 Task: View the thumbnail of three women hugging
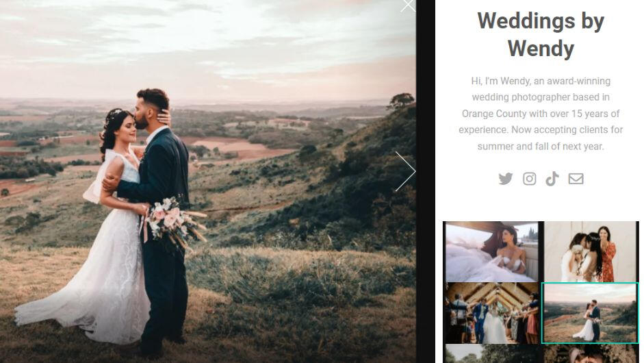tap(591, 252)
